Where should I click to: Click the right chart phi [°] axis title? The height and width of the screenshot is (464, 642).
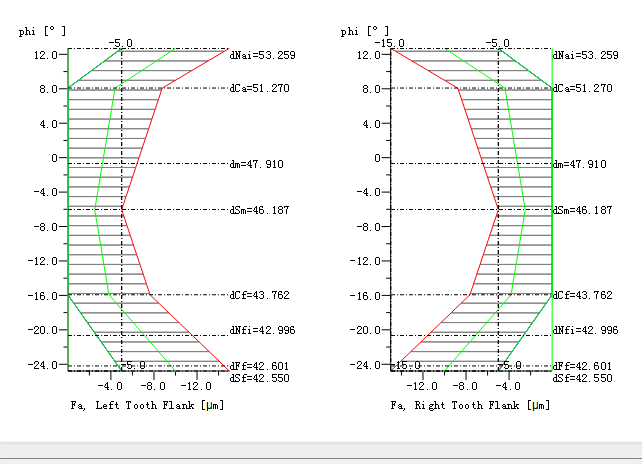point(365,31)
